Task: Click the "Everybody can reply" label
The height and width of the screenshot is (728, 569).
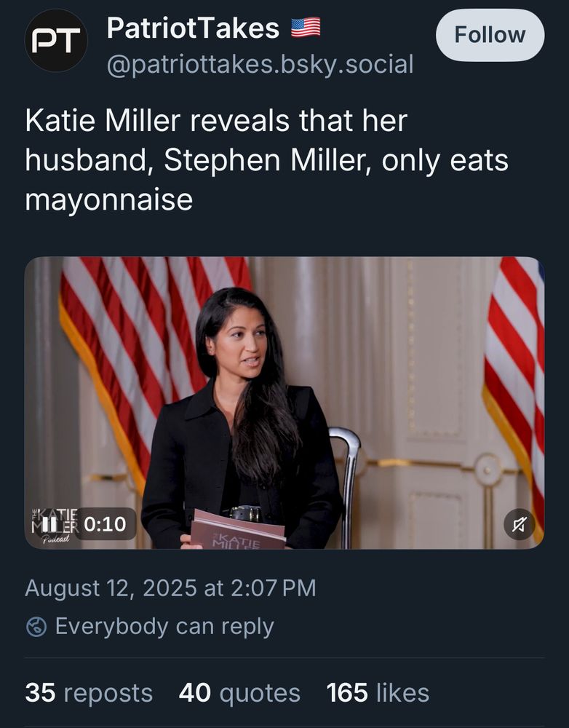Action: coord(164,627)
